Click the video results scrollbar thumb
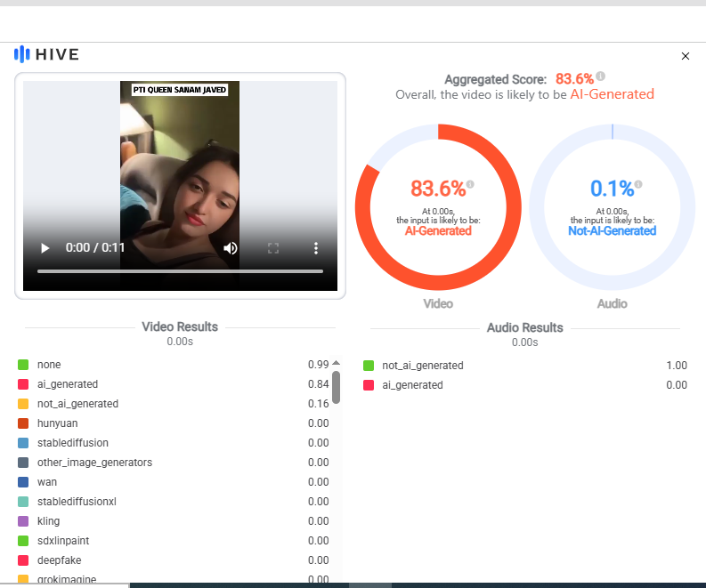 point(336,387)
